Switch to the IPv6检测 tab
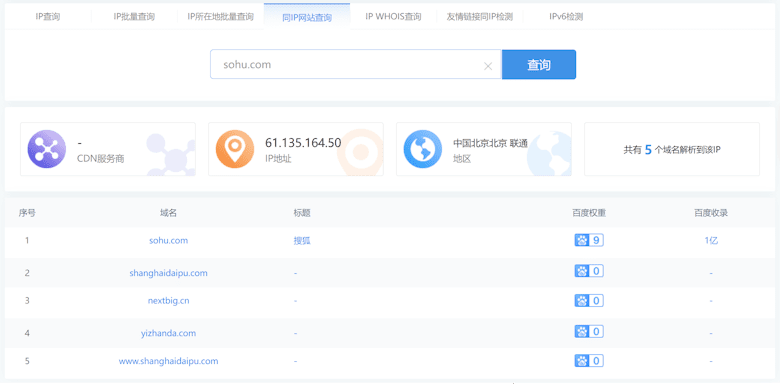Screen dimensions: 780x385 [566, 16]
